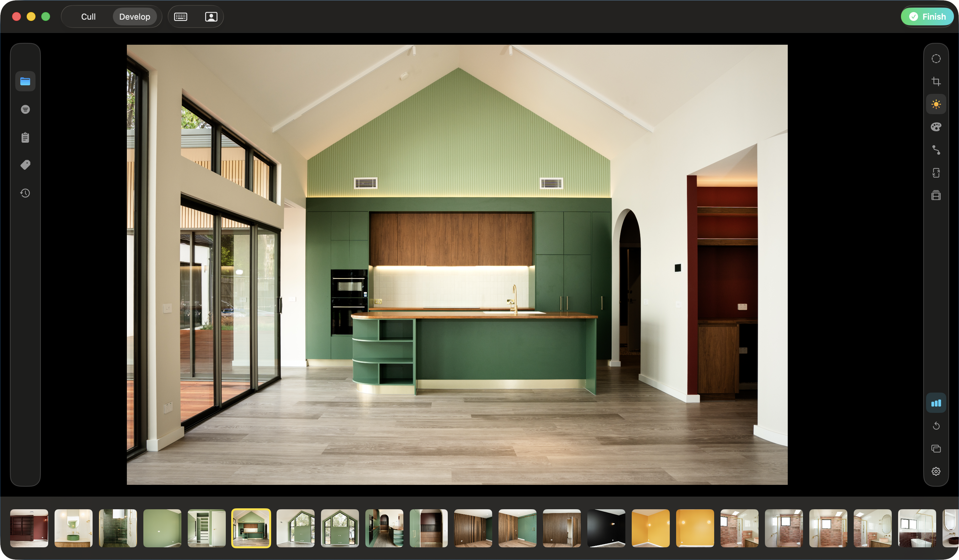The image size is (959, 560).
Task: Open the crop tool
Action: [936, 81]
